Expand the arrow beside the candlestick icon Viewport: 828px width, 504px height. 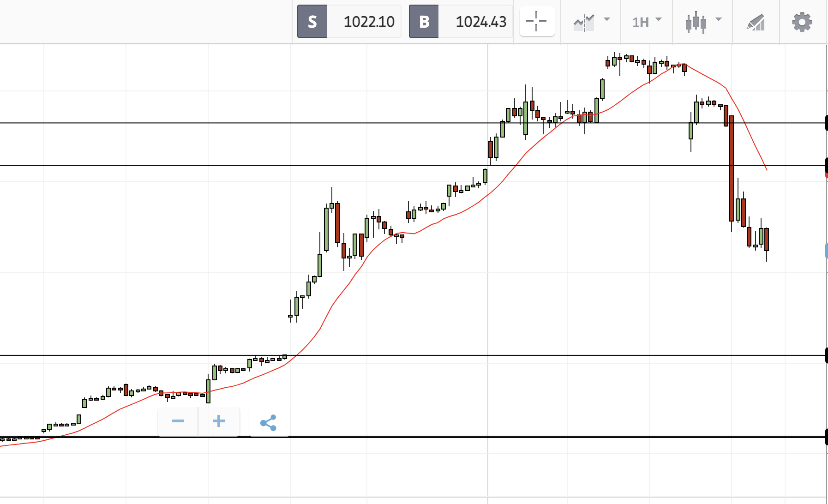click(718, 19)
